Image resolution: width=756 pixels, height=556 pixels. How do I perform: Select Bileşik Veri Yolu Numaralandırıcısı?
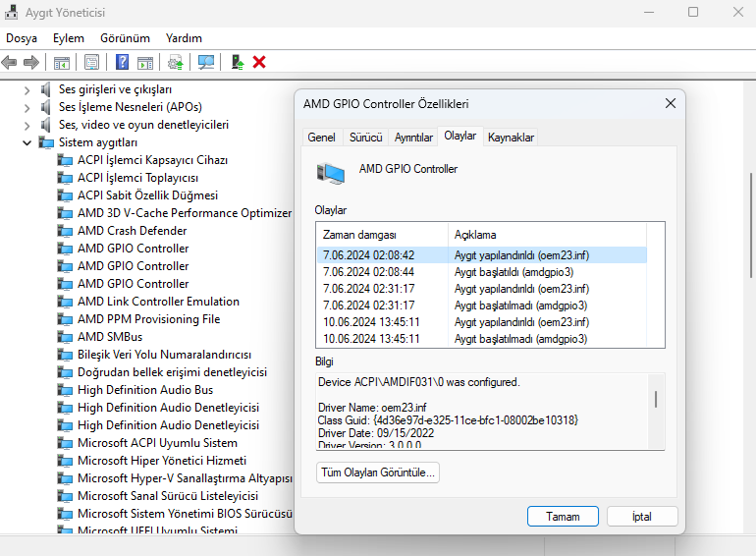tap(164, 355)
